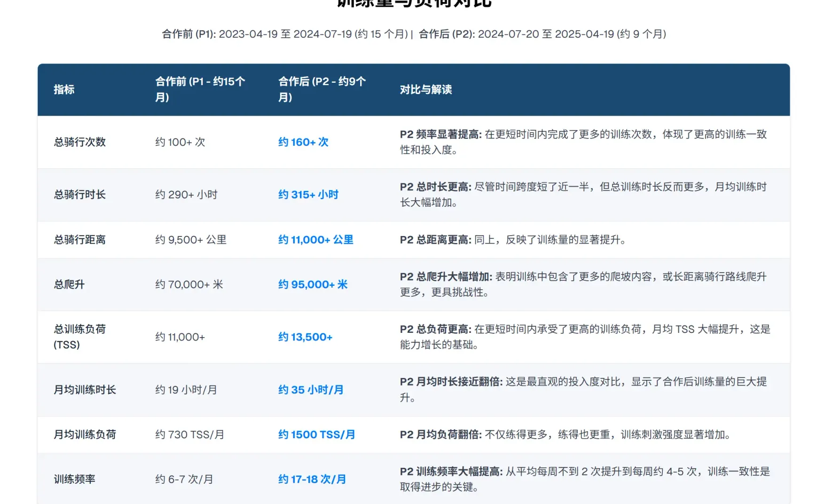Click the '对比与解读' column header
This screenshot has width=816, height=504.
[426, 89]
